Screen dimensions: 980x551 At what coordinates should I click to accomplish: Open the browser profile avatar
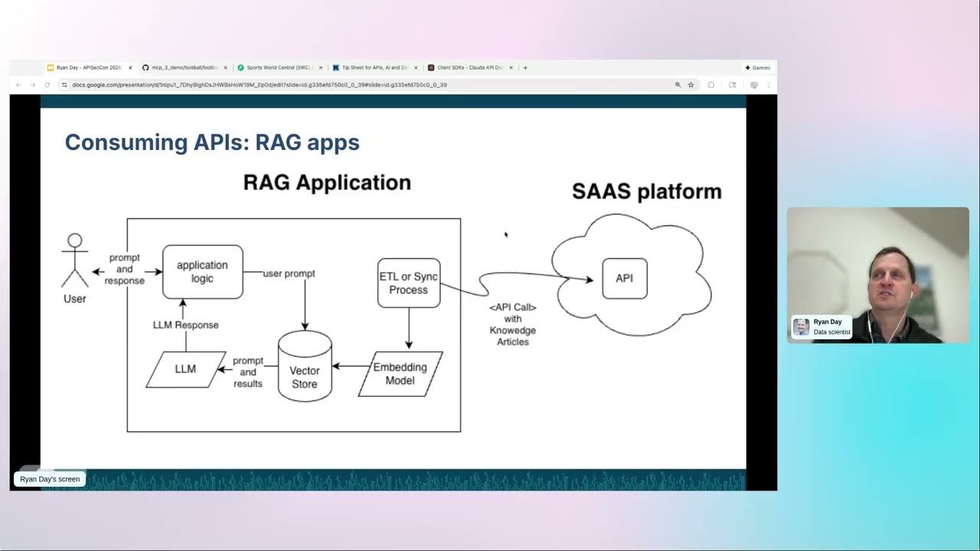tap(754, 85)
